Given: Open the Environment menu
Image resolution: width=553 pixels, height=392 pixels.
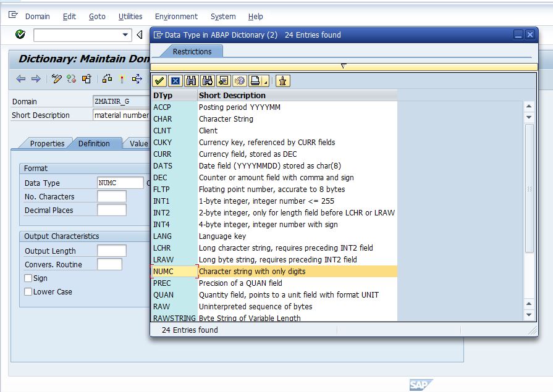Looking at the screenshot, I should [176, 17].
